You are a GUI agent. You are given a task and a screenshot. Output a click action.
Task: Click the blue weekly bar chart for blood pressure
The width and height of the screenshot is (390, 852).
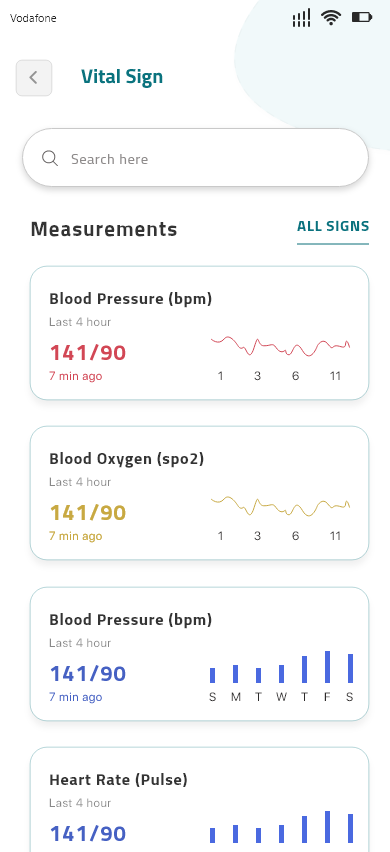[x=281, y=667]
